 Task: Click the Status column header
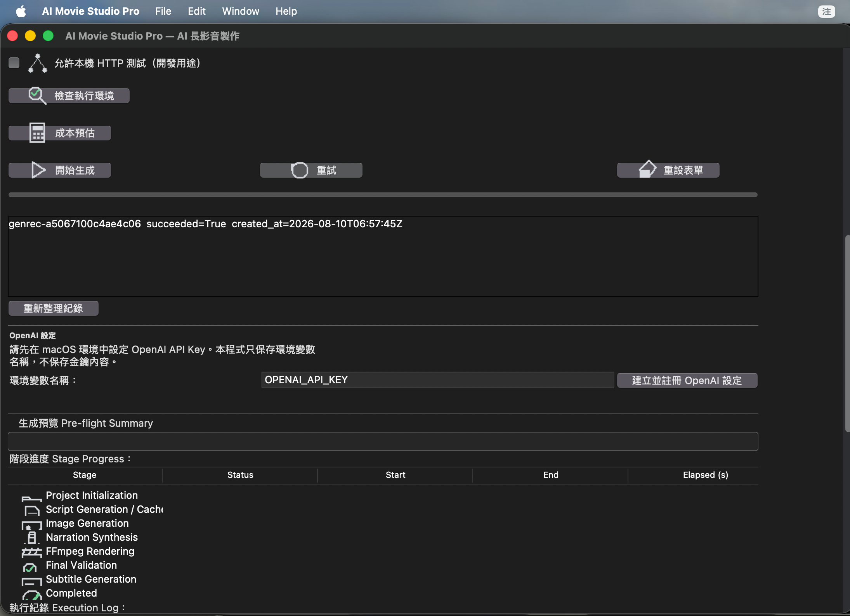click(240, 475)
